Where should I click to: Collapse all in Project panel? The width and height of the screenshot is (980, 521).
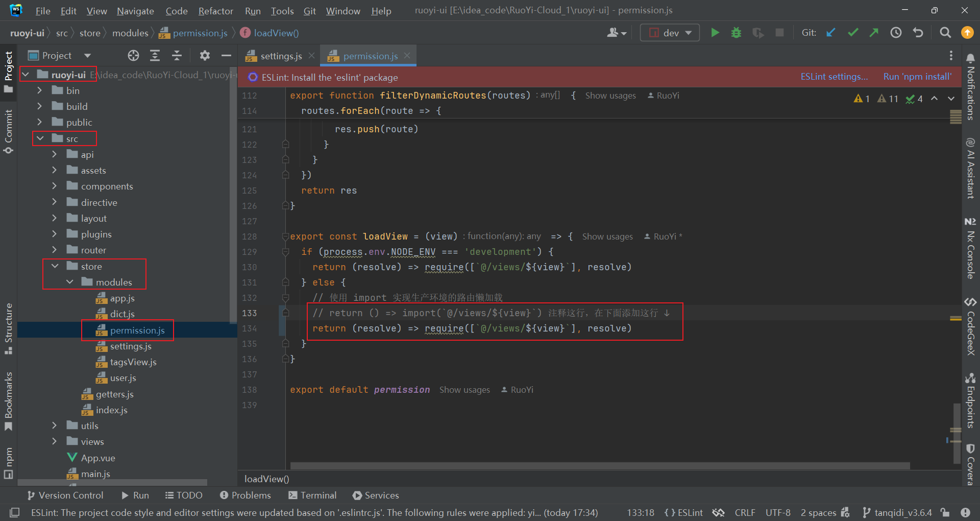click(x=177, y=55)
